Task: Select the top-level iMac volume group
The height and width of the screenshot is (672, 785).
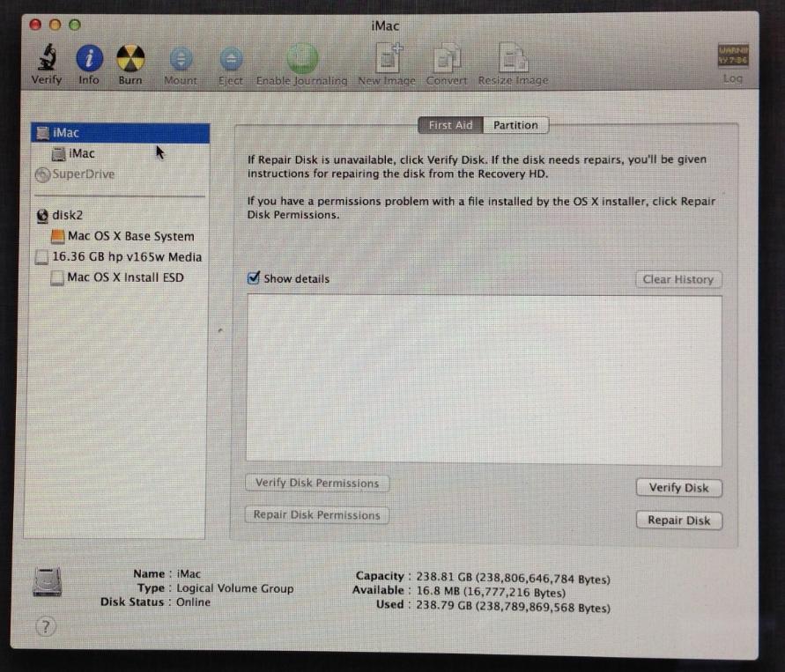Action: click(120, 133)
